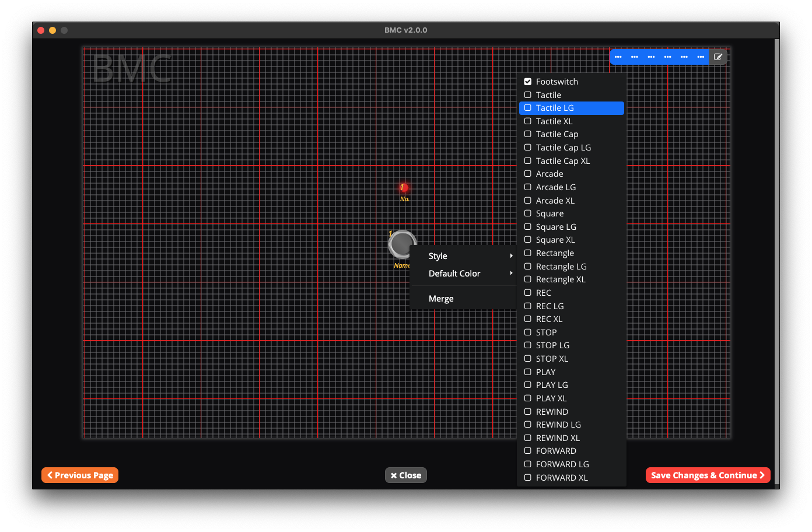Expand the Style submenu
Viewport: 812px width, 532px height.
click(464, 256)
